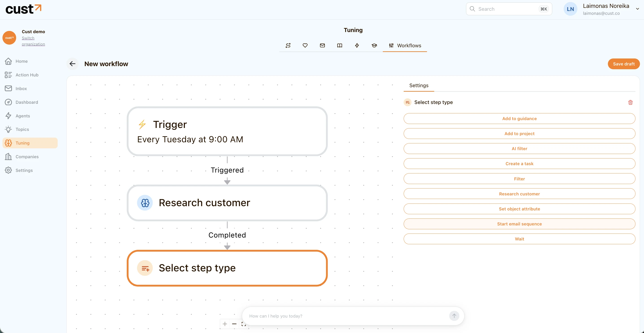The width and height of the screenshot is (644, 333).
Task: Focus the Search input field
Action: pos(509,9)
